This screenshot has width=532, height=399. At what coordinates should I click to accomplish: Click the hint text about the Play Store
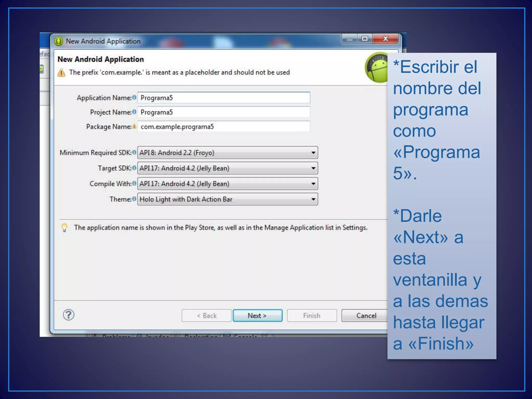click(x=221, y=228)
